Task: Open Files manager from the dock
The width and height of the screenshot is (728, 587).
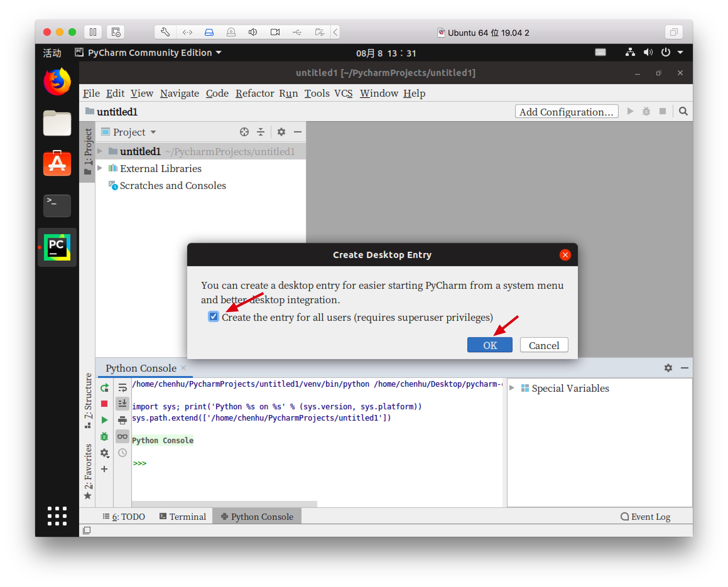Action: click(x=57, y=123)
